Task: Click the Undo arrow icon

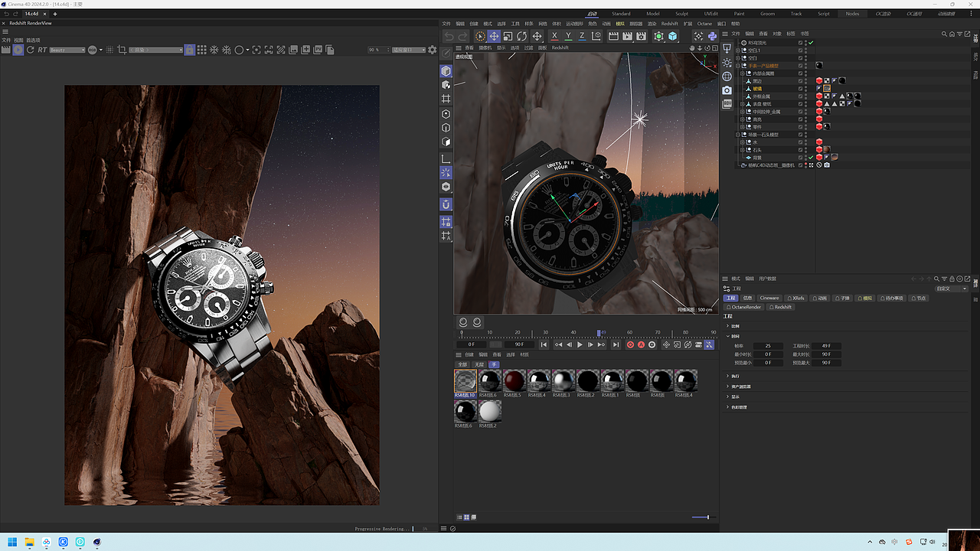Action: click(449, 36)
